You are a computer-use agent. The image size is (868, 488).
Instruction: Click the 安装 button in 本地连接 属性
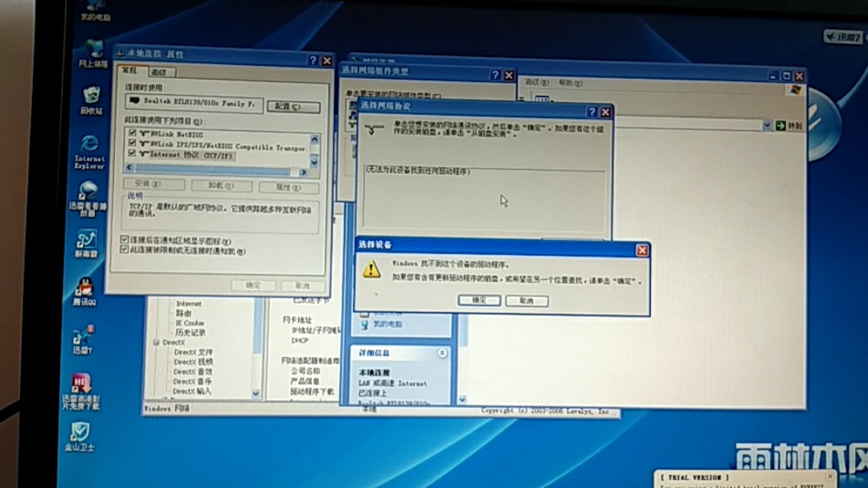coord(154,183)
